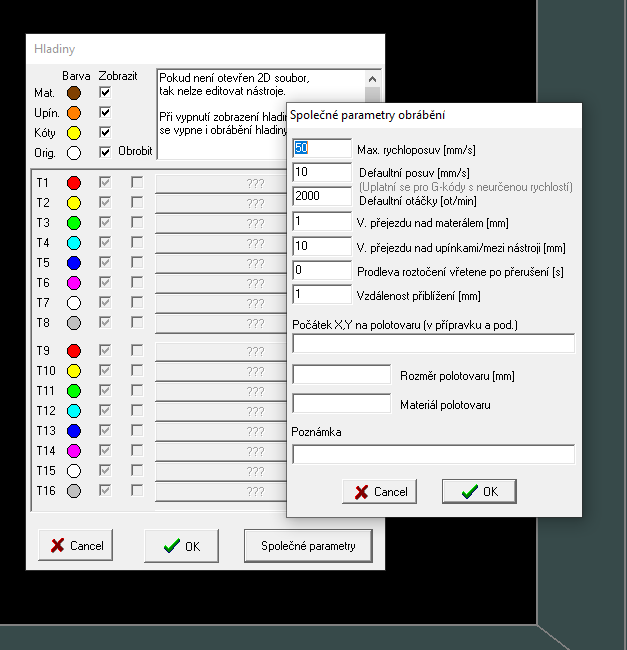Click the yellow Kóty color circle

(x=73, y=133)
